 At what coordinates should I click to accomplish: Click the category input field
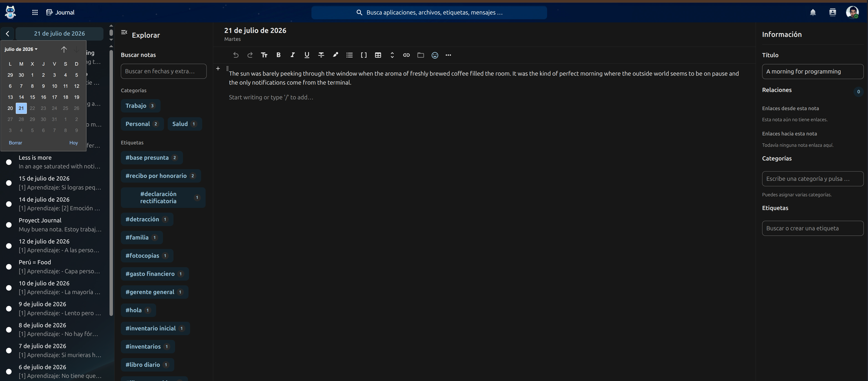812,179
